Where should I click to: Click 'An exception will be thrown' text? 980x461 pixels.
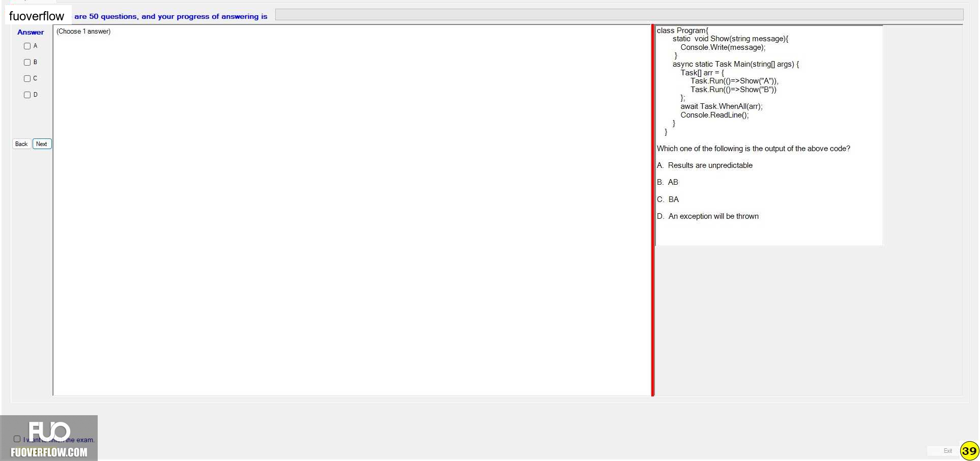pyautogui.click(x=713, y=216)
